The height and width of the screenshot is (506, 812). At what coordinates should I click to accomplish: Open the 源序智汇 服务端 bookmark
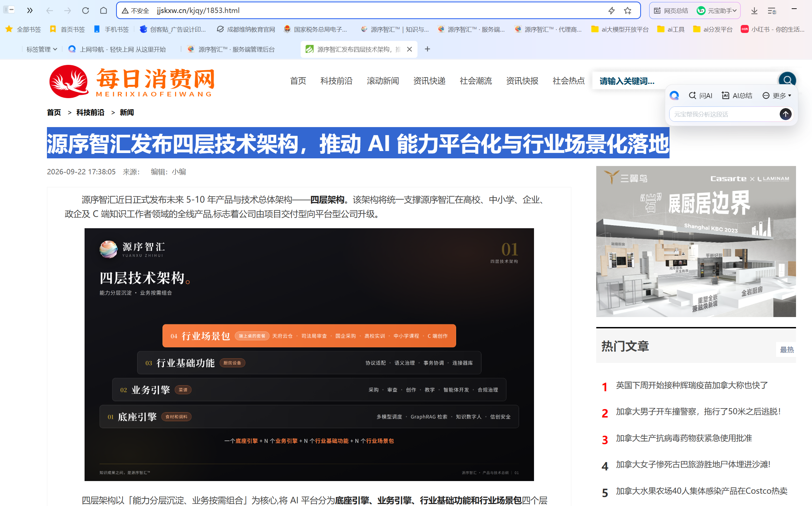click(471, 29)
